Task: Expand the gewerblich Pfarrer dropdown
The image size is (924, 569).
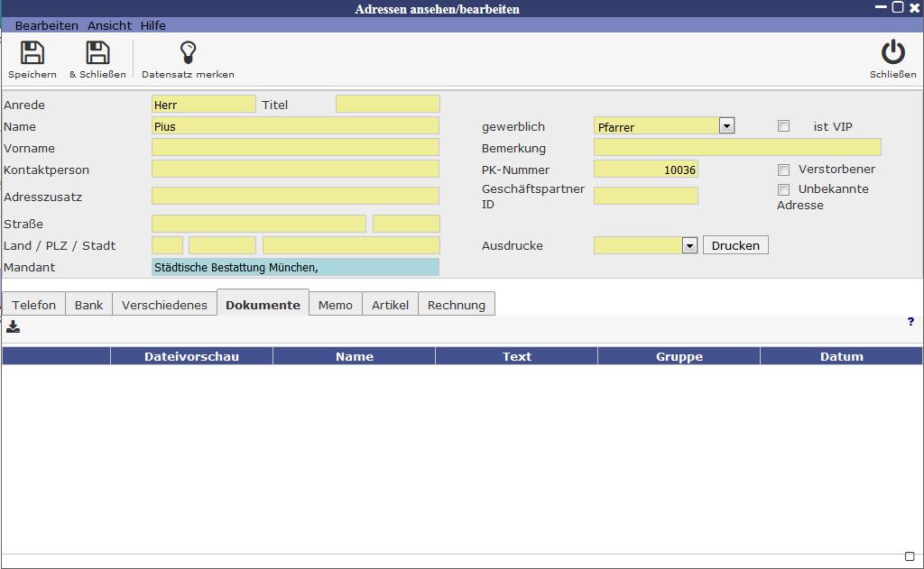Action: pyautogui.click(x=726, y=126)
